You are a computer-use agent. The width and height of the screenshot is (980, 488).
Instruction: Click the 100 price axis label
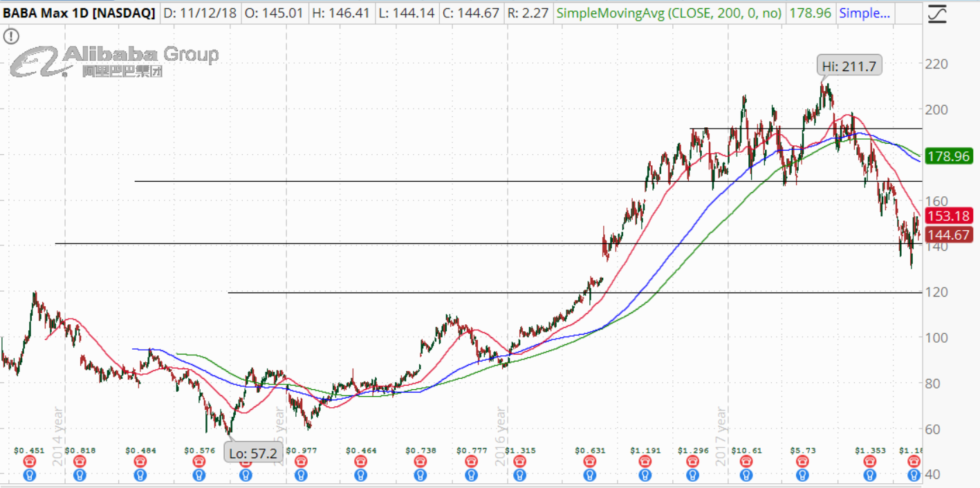[936, 337]
